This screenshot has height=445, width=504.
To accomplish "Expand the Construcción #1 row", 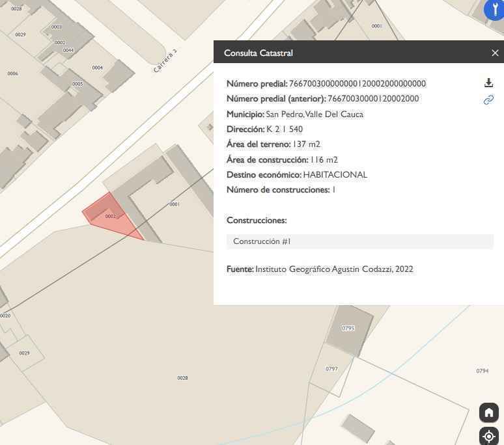I will coord(359,241).
